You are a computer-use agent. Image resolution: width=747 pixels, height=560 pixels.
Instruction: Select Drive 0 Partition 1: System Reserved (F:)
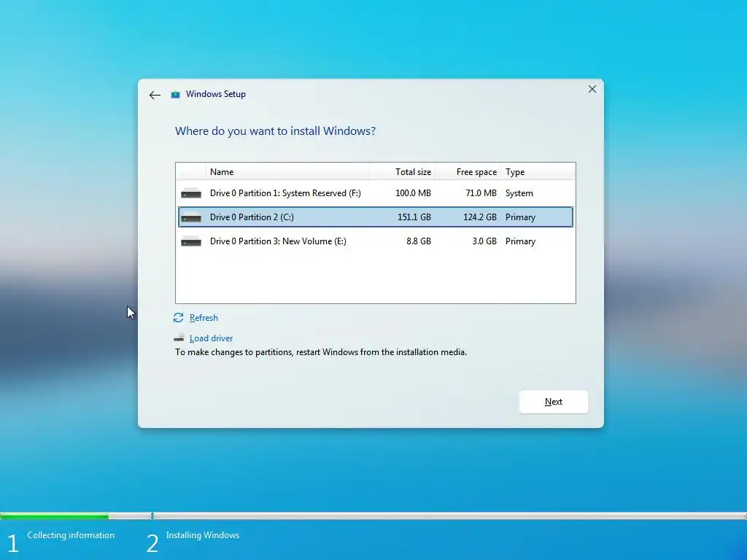click(x=376, y=192)
